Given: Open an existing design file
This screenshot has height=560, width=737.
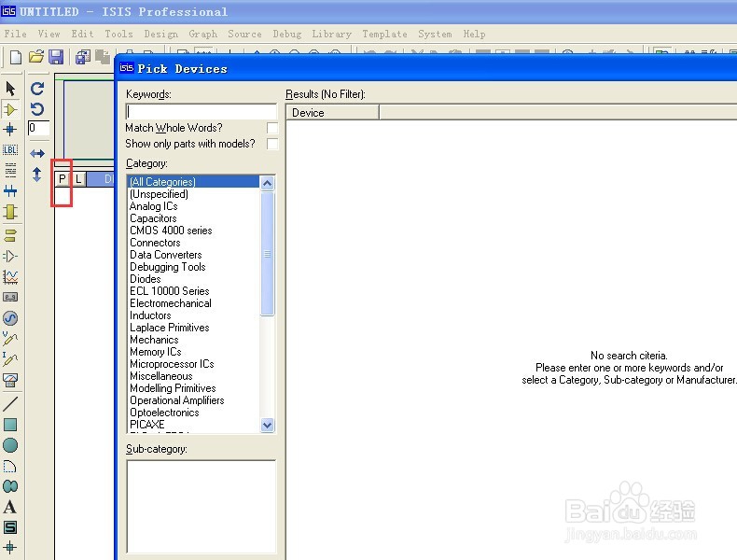Looking at the screenshot, I should pyautogui.click(x=36, y=57).
